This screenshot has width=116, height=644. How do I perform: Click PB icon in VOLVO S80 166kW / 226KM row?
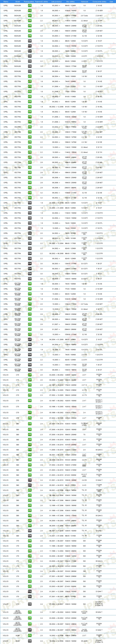pos(30,500)
